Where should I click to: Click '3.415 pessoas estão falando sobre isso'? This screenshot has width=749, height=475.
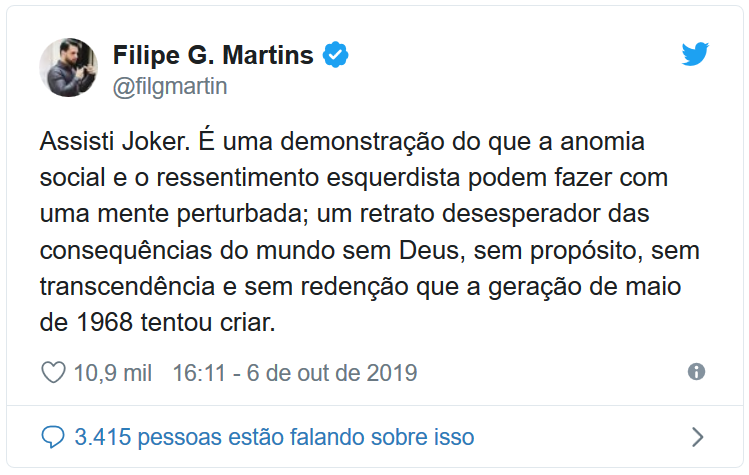click(274, 437)
